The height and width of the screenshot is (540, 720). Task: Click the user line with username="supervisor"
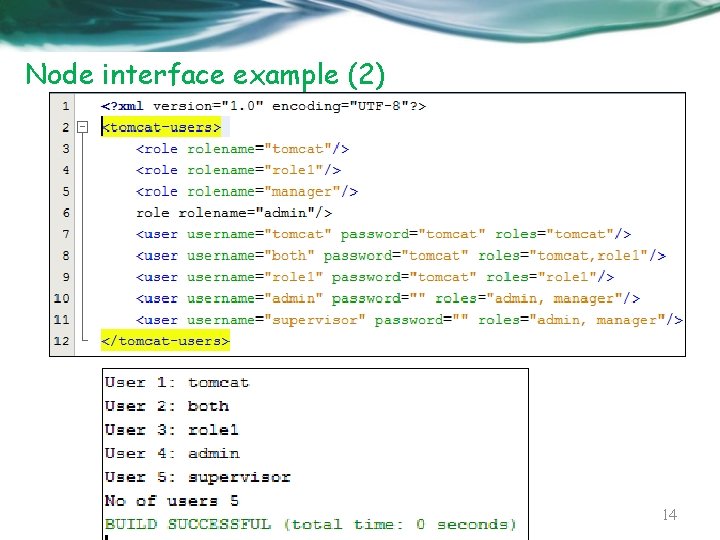tap(409, 320)
